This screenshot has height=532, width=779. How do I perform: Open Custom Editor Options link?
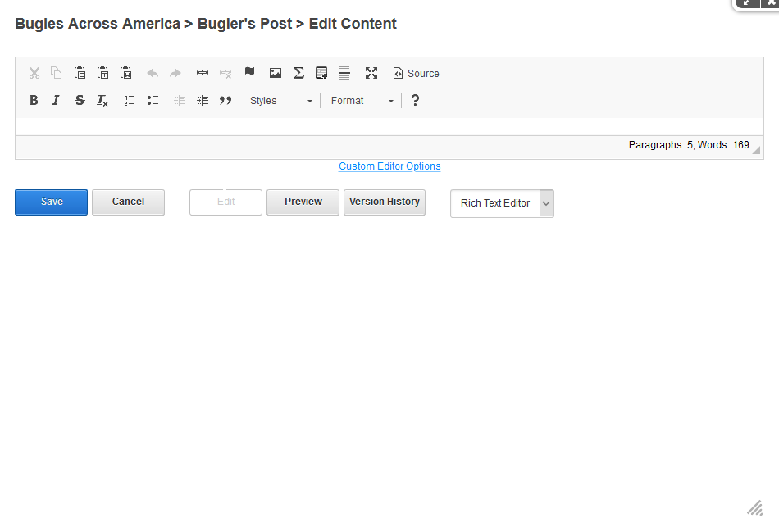tap(389, 166)
